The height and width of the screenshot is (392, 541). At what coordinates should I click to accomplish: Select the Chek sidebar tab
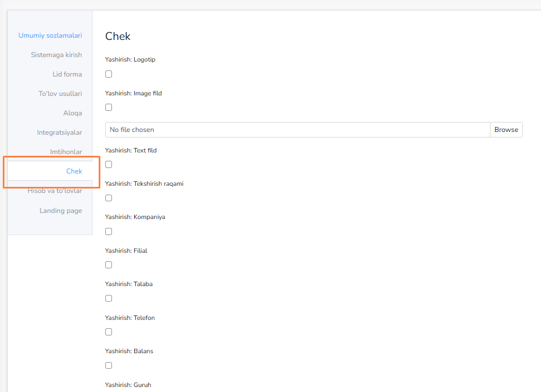pos(74,171)
